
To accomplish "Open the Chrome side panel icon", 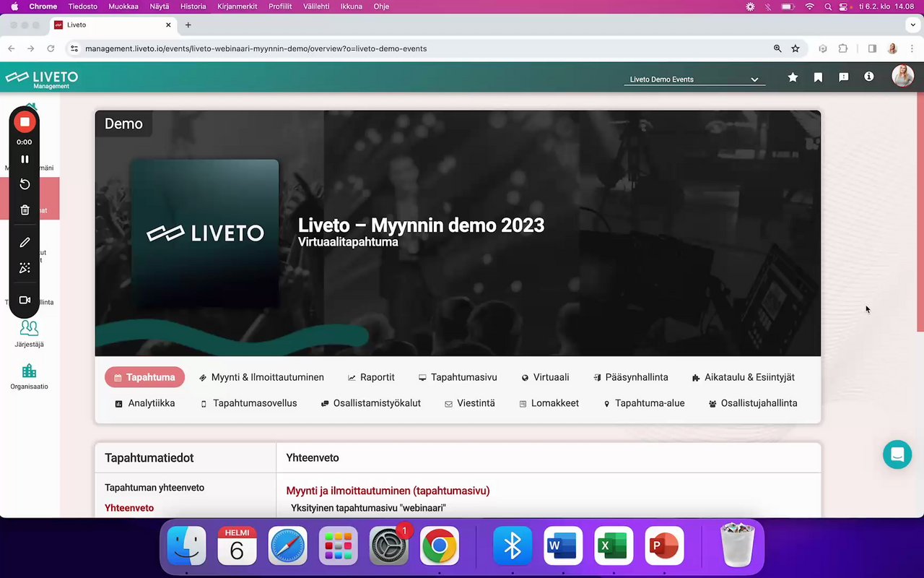I will pos(872,48).
